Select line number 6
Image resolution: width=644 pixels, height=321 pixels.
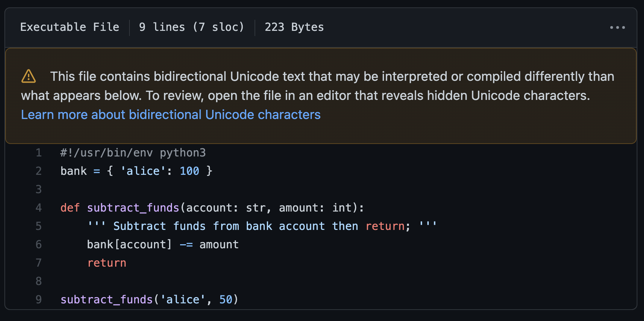(x=39, y=244)
